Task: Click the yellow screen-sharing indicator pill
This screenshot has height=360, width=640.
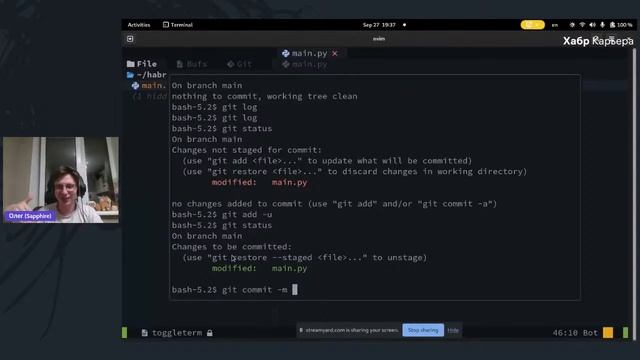Action: pos(533,25)
